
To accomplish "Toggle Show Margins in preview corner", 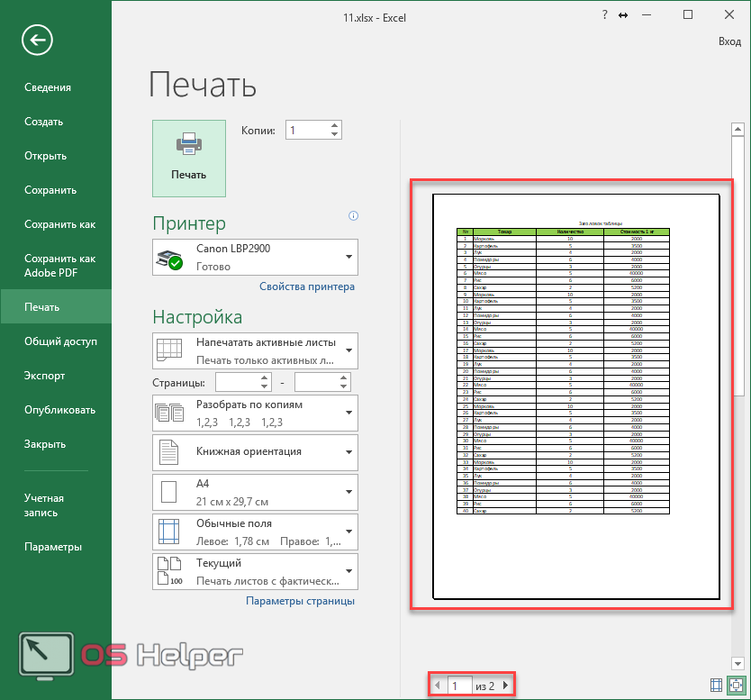I will (717, 686).
